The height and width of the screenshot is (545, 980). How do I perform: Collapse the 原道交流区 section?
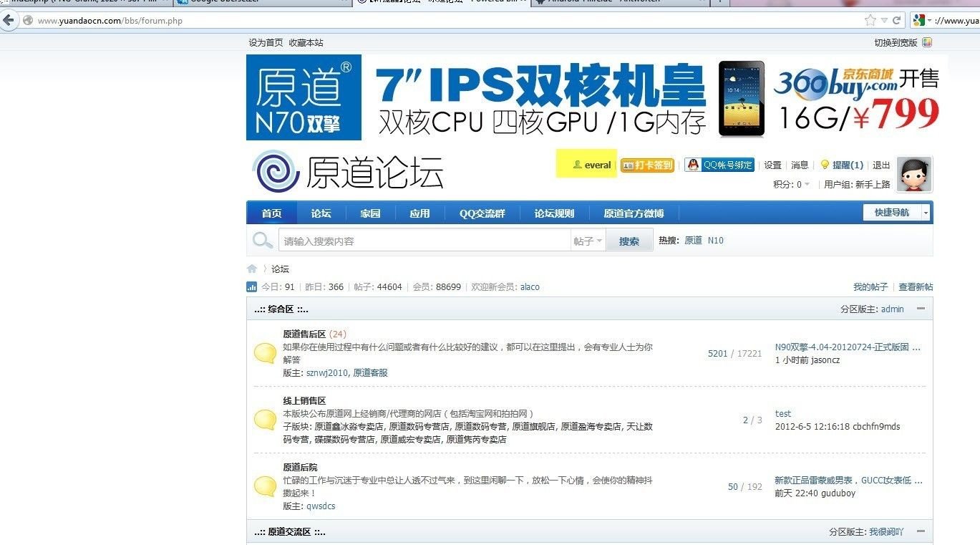coord(921,531)
